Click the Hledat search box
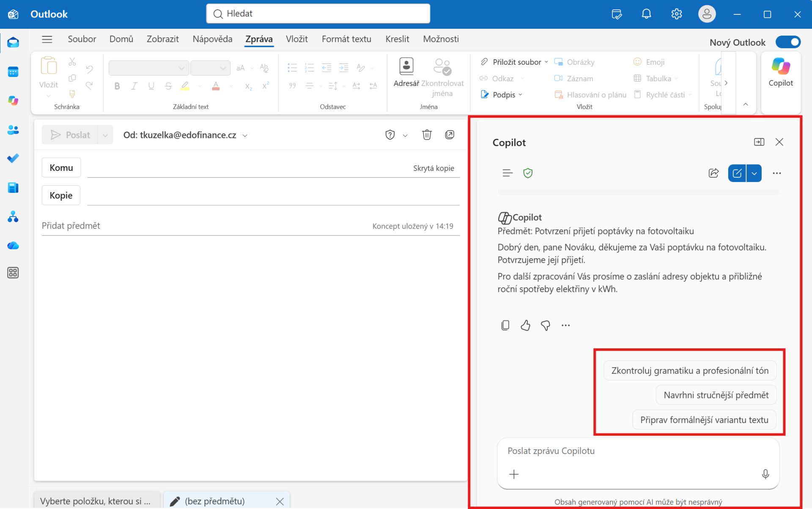The height and width of the screenshot is (509, 812). 318,14
